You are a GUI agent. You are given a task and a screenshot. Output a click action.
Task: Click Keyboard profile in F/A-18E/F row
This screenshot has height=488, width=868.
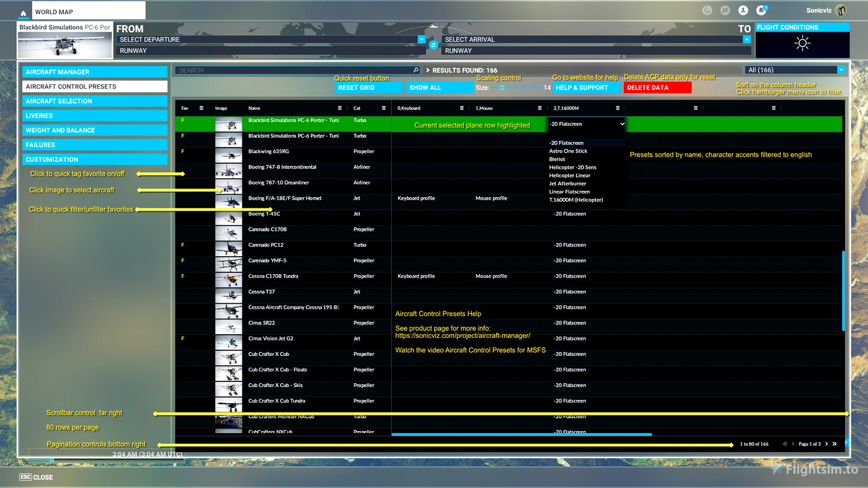click(x=416, y=198)
